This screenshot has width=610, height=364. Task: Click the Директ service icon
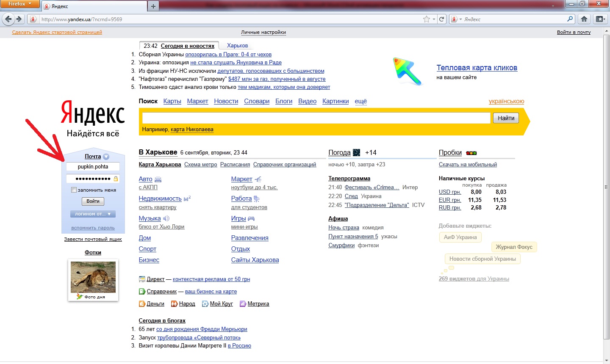pyautogui.click(x=142, y=279)
